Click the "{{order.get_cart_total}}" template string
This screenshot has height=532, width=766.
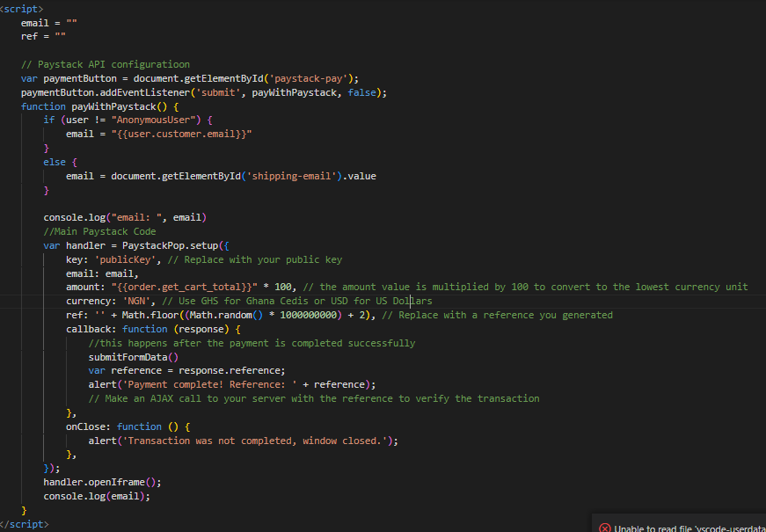[x=184, y=288]
